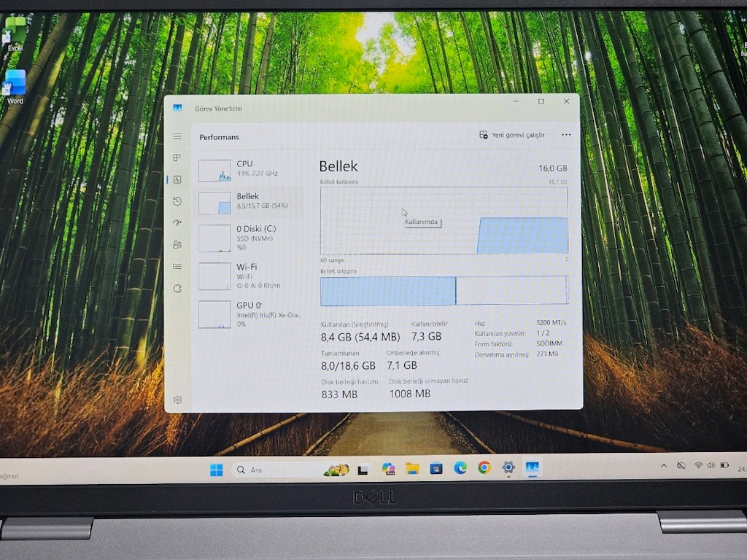
Task: Open the App history icon in sidebar
Action: point(177,201)
